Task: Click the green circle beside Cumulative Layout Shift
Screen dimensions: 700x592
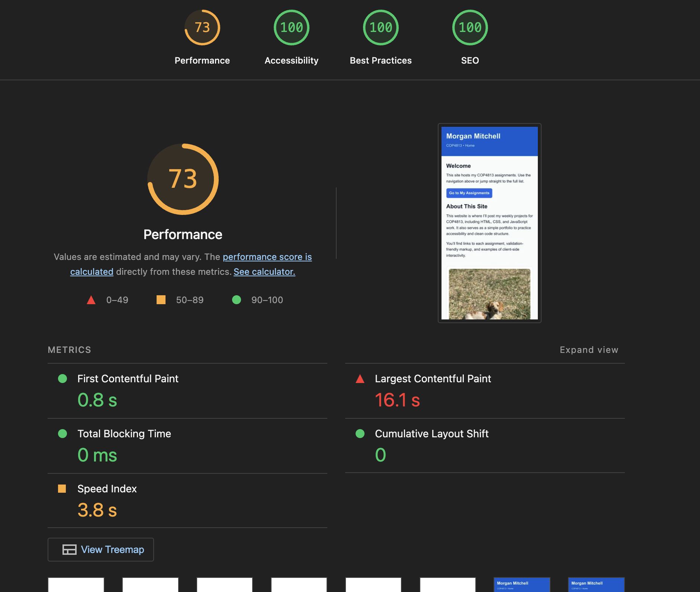Action: pyautogui.click(x=360, y=434)
